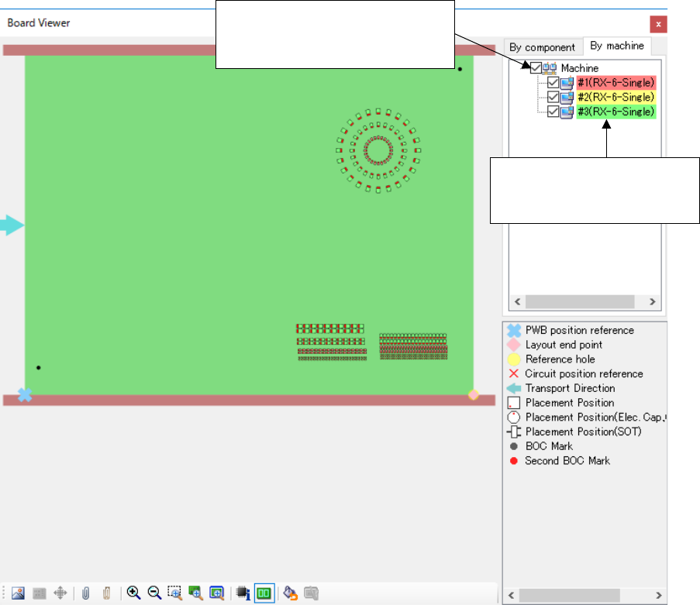Viewport: 700px width, 605px height.
Task: Select the #3(RX-6-Single) tree item
Action: pos(616,112)
